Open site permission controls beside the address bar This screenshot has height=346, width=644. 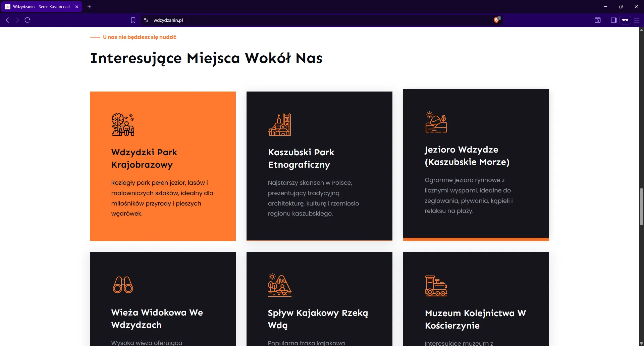(146, 20)
